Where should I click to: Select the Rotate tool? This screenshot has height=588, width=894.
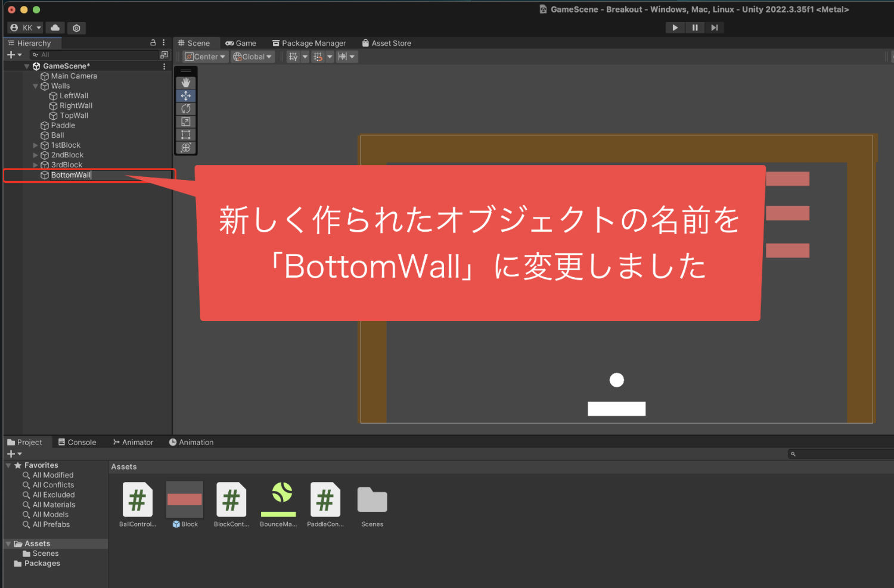point(186,108)
